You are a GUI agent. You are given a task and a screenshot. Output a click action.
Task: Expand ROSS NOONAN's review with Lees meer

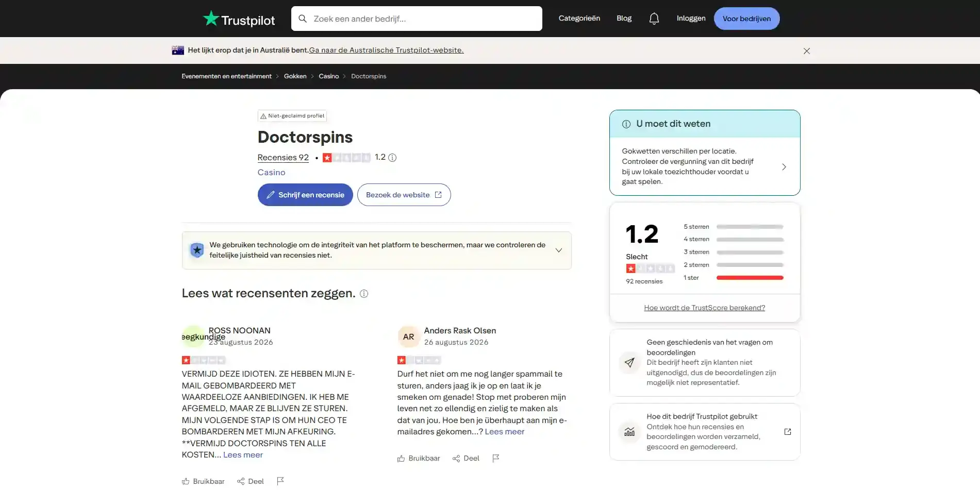[x=243, y=455]
